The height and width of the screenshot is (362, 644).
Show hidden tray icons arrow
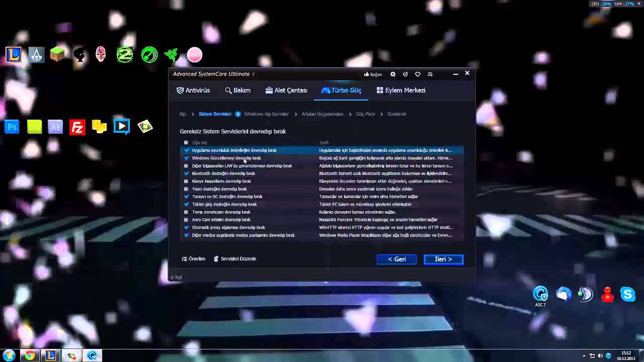pos(584,356)
